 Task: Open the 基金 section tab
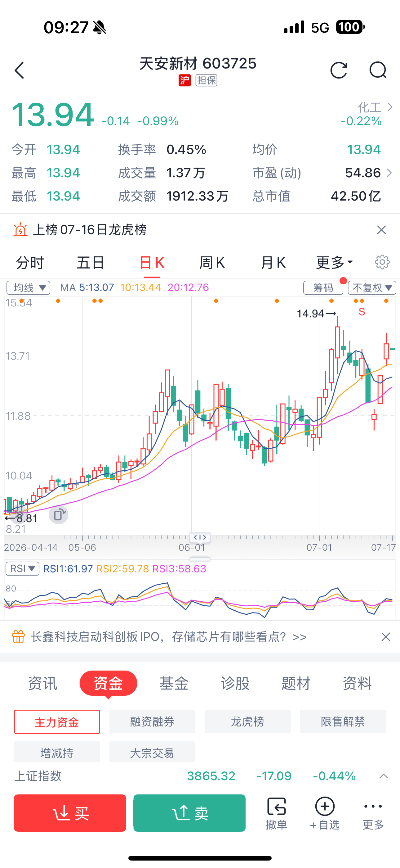[x=174, y=683]
